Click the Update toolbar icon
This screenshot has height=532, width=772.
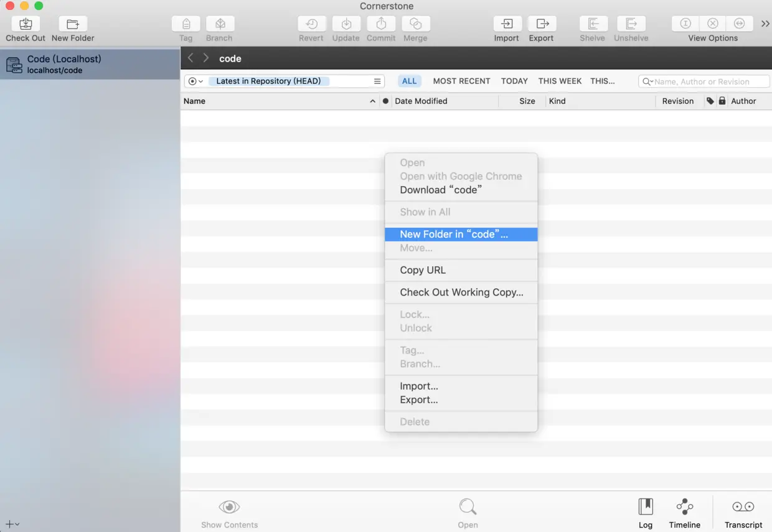coord(346,24)
